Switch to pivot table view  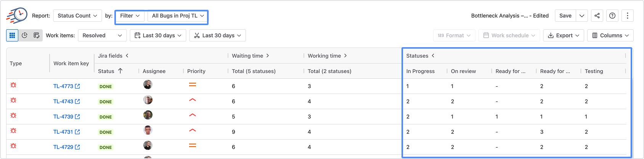[x=37, y=35]
